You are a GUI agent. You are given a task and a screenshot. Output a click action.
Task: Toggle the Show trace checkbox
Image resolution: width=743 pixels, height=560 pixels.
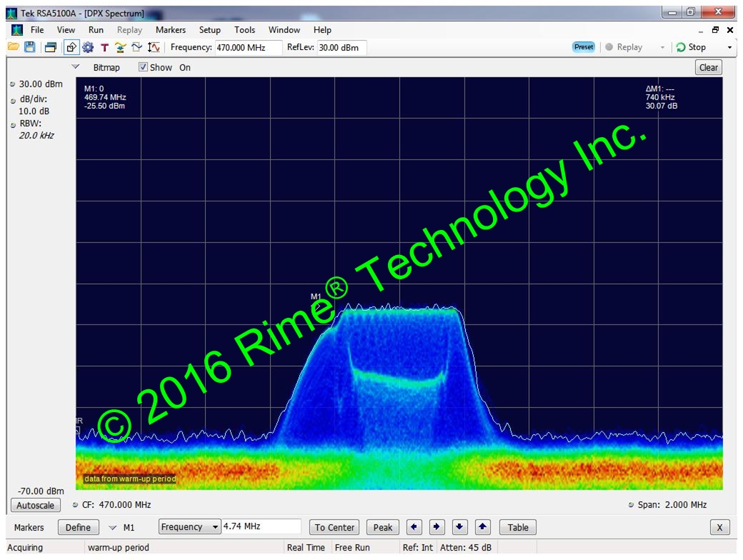[x=143, y=67]
